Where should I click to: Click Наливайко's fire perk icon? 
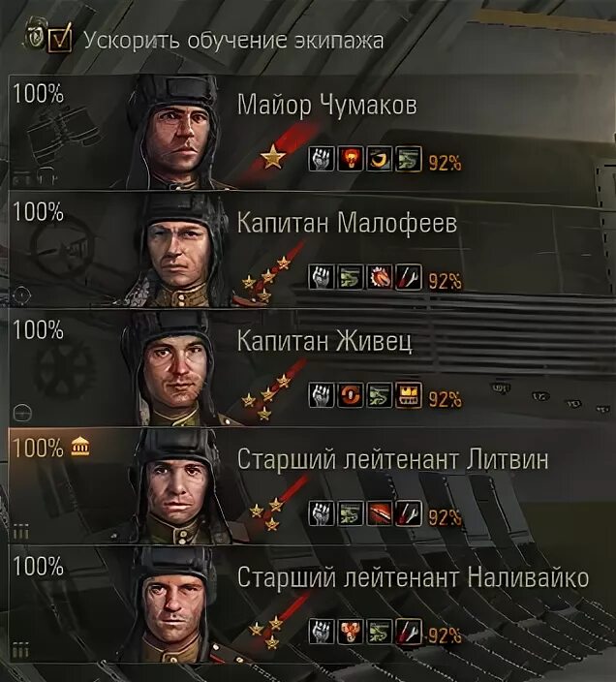coord(351,632)
